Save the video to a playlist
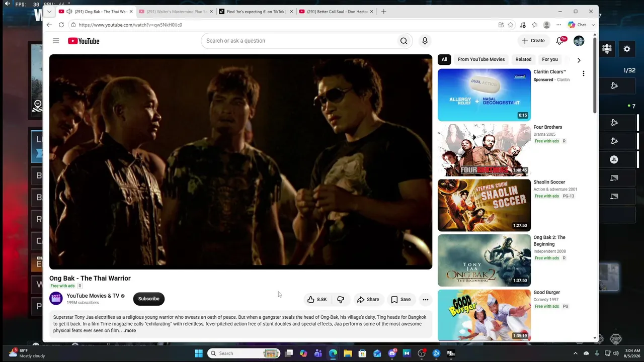 [x=401, y=299]
